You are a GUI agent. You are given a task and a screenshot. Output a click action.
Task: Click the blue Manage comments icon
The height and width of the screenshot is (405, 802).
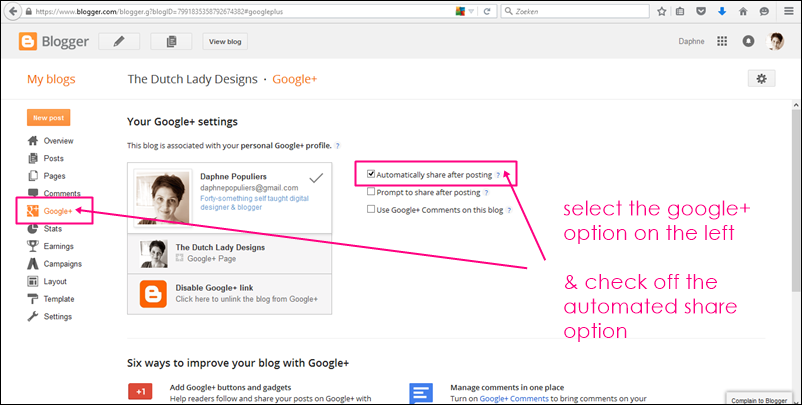(x=421, y=393)
